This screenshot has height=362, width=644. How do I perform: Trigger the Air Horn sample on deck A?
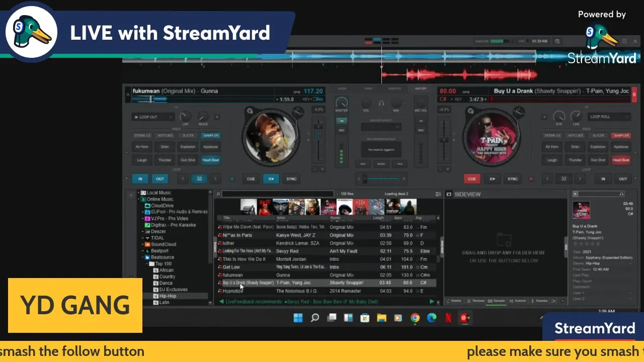pos(142,147)
